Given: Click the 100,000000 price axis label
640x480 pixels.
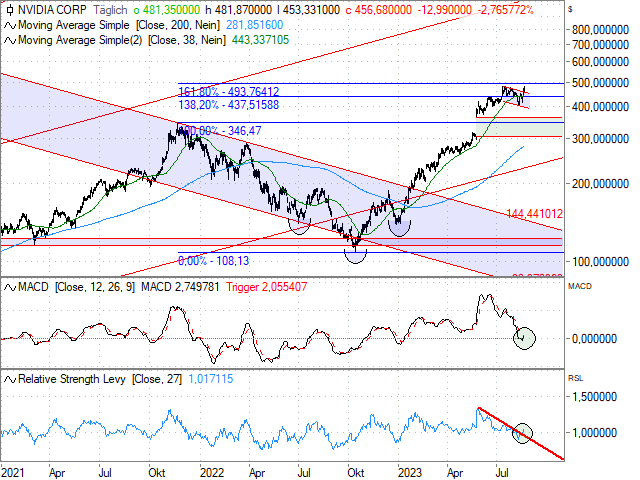Looking at the screenshot, I should coord(600,262).
